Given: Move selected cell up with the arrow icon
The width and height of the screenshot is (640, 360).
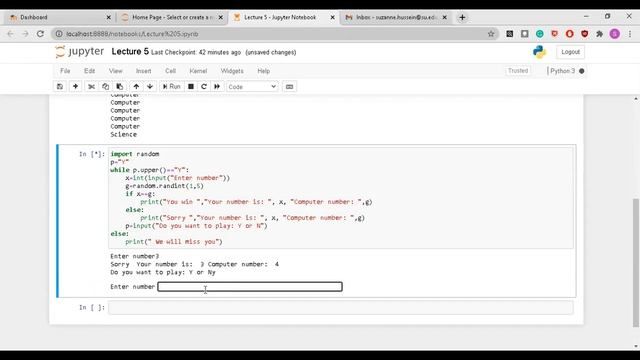Looking at the screenshot, I should [x=136, y=87].
